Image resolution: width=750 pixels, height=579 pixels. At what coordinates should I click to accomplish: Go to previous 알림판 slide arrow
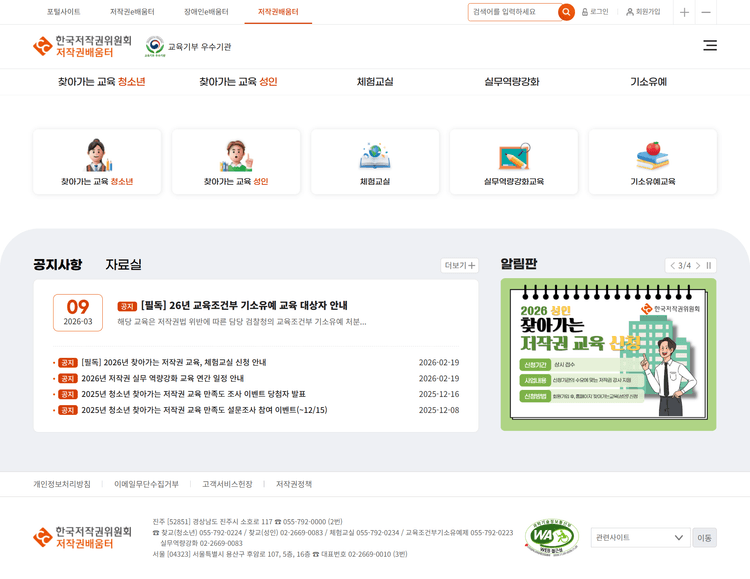[673, 266]
